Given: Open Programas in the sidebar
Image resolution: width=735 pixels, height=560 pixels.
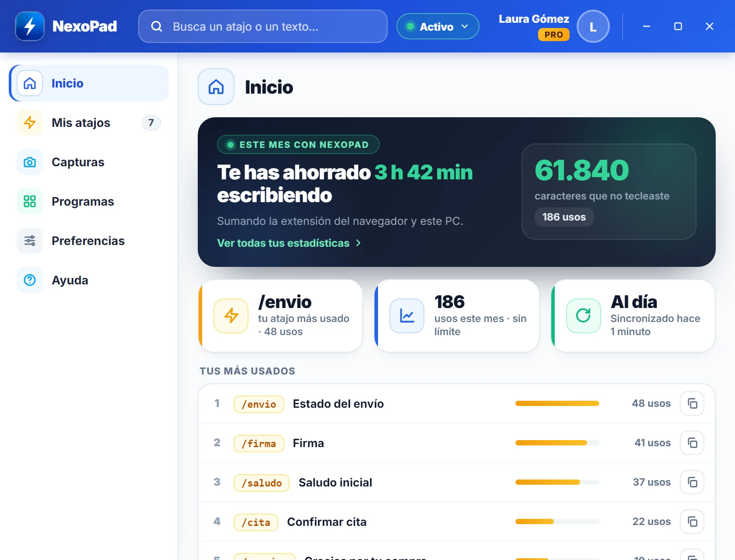Looking at the screenshot, I should [x=89, y=201].
